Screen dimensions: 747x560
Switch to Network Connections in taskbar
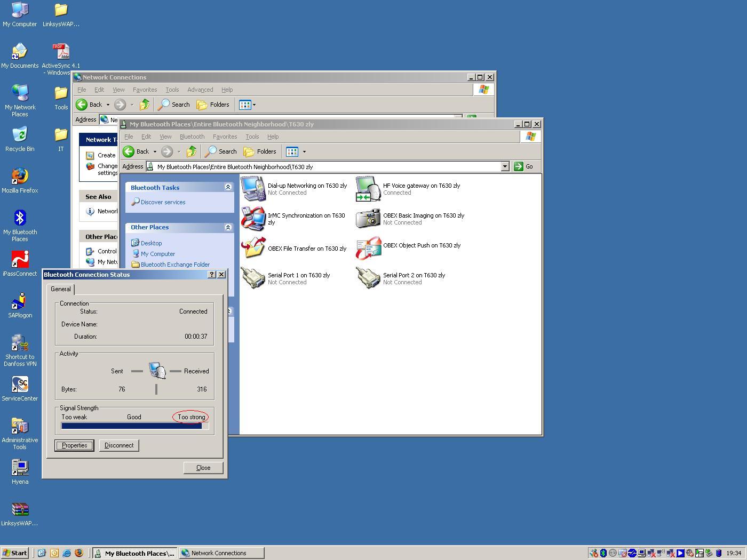tap(221, 553)
